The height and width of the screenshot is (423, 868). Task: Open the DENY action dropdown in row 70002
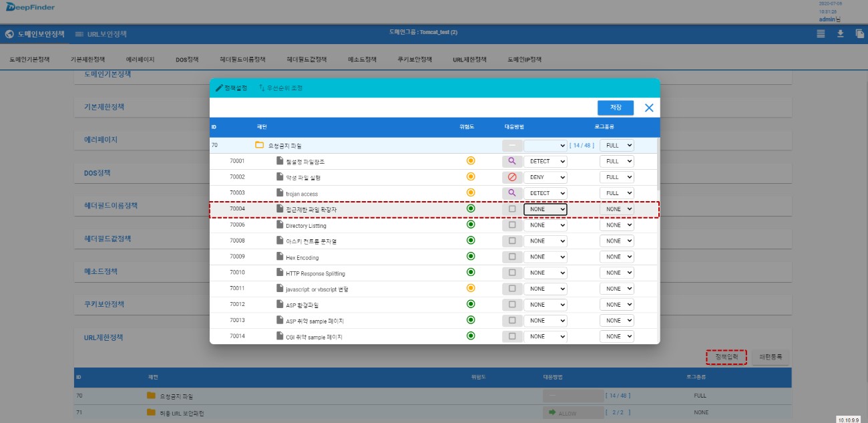coord(546,177)
